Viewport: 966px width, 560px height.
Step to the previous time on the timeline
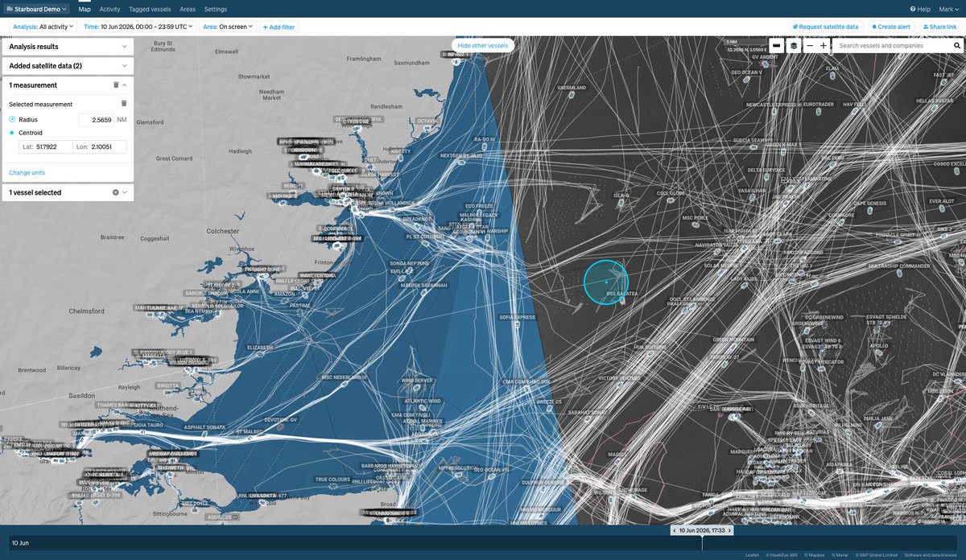tap(675, 530)
